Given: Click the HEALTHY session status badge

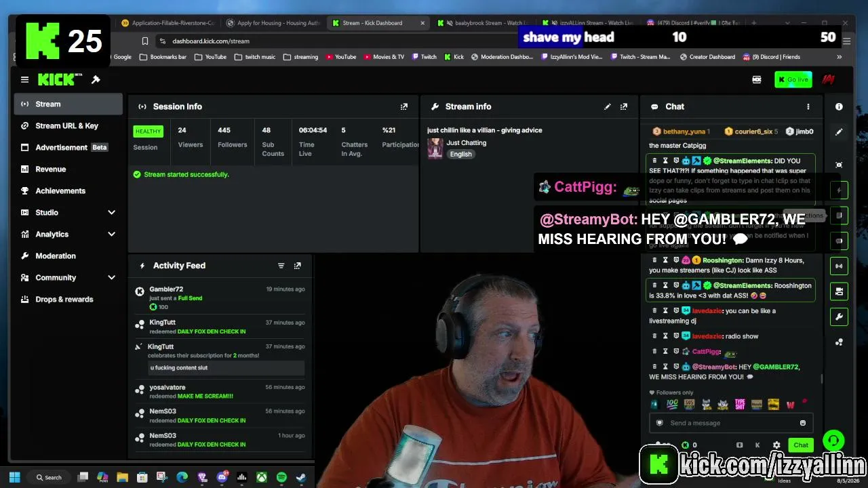Looking at the screenshot, I should pos(148,131).
